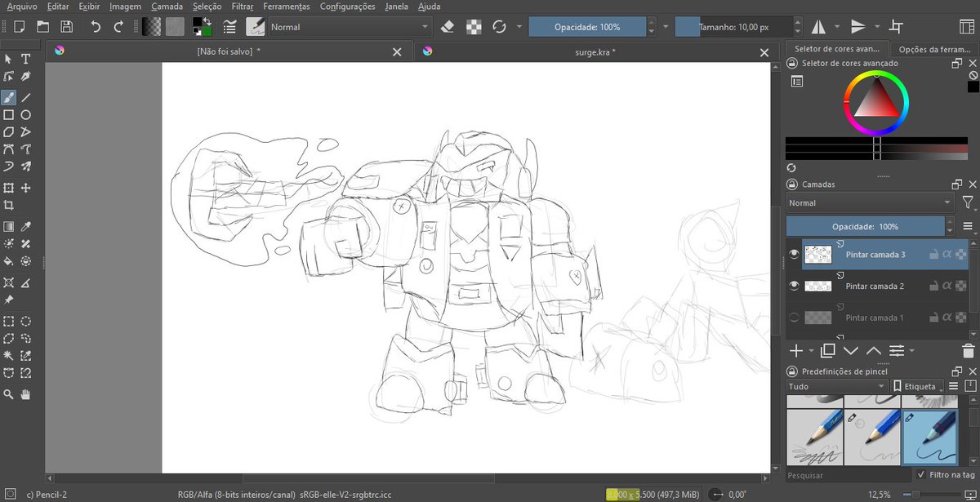
Task: Select the Calligraphy tool
Action: pos(26,76)
